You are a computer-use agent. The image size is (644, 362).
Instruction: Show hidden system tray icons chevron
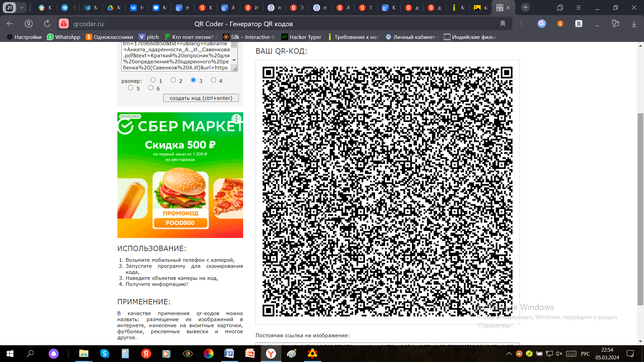(509, 354)
